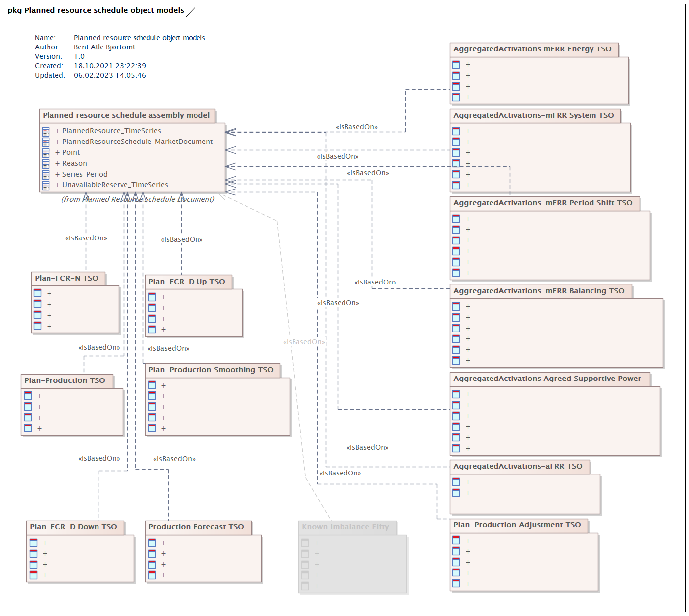689x616 pixels.
Task: Click the created date 18.10.2021 23:22:39
Action: pyautogui.click(x=110, y=66)
